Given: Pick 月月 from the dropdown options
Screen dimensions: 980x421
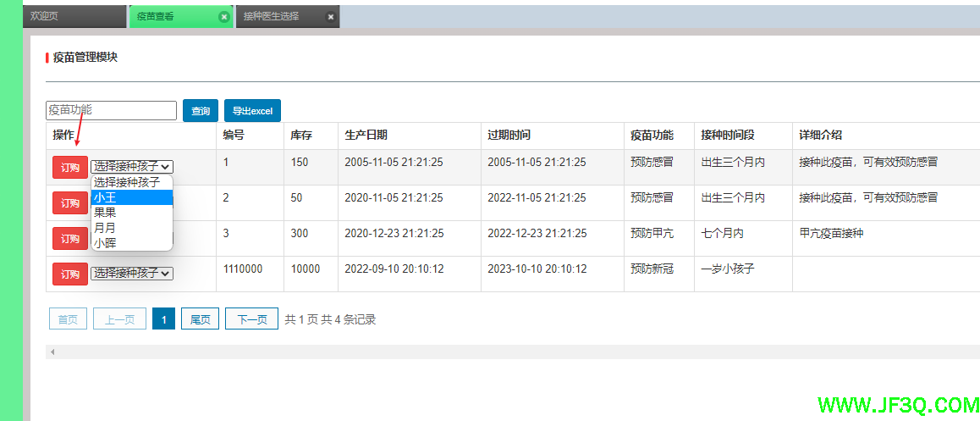Looking at the screenshot, I should (x=131, y=228).
